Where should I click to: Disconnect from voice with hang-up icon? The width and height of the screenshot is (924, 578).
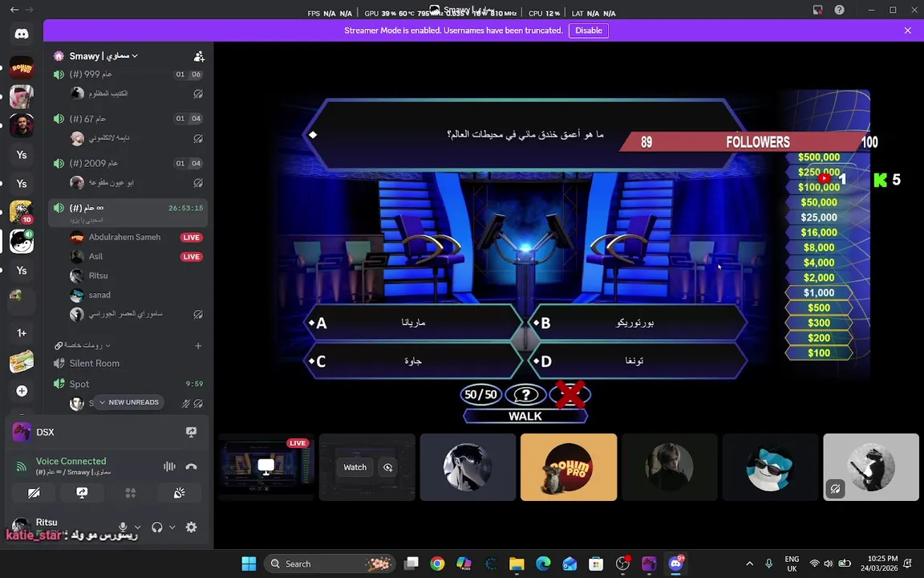(191, 466)
